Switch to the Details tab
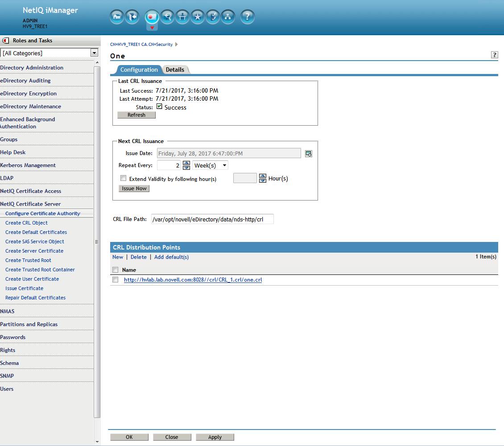The width and height of the screenshot is (504, 446). coord(175,70)
